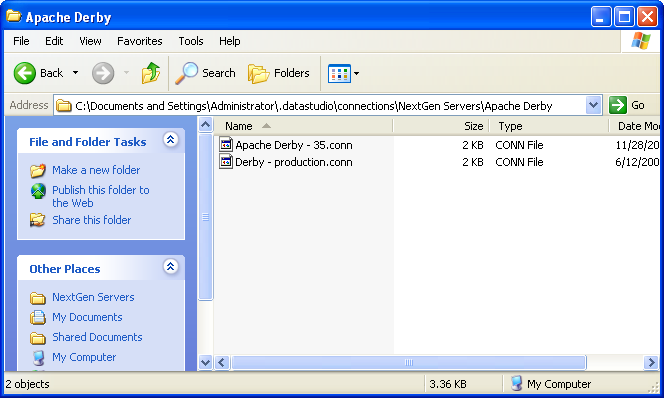
Task: Click the Search label in toolbar
Action: point(219,73)
